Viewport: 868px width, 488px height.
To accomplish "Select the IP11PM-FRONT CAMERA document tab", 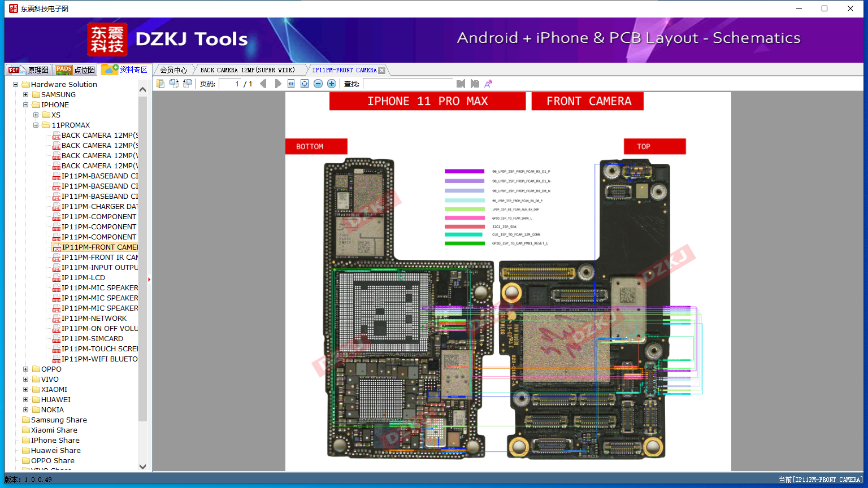I will tap(344, 70).
